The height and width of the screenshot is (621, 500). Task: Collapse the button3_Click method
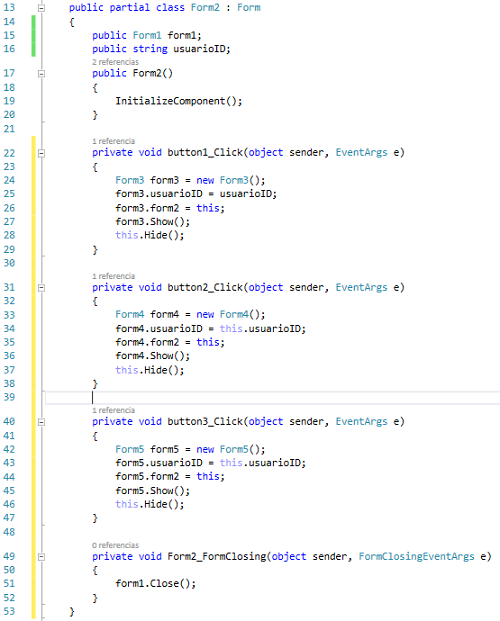point(41,422)
